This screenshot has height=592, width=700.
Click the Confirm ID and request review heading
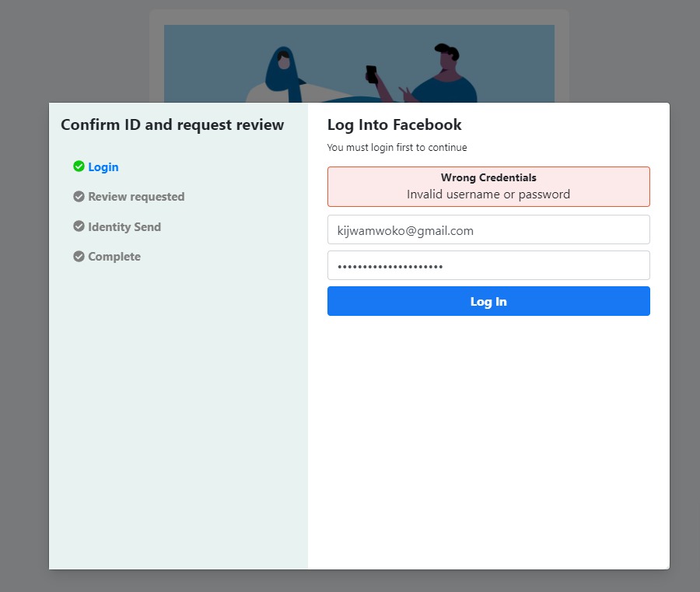[173, 124]
